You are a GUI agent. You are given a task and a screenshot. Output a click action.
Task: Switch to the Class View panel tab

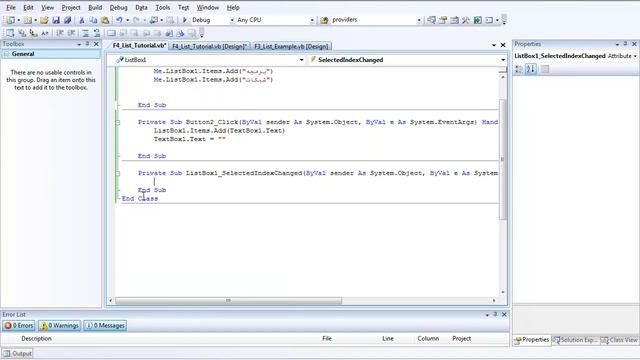(x=619, y=340)
